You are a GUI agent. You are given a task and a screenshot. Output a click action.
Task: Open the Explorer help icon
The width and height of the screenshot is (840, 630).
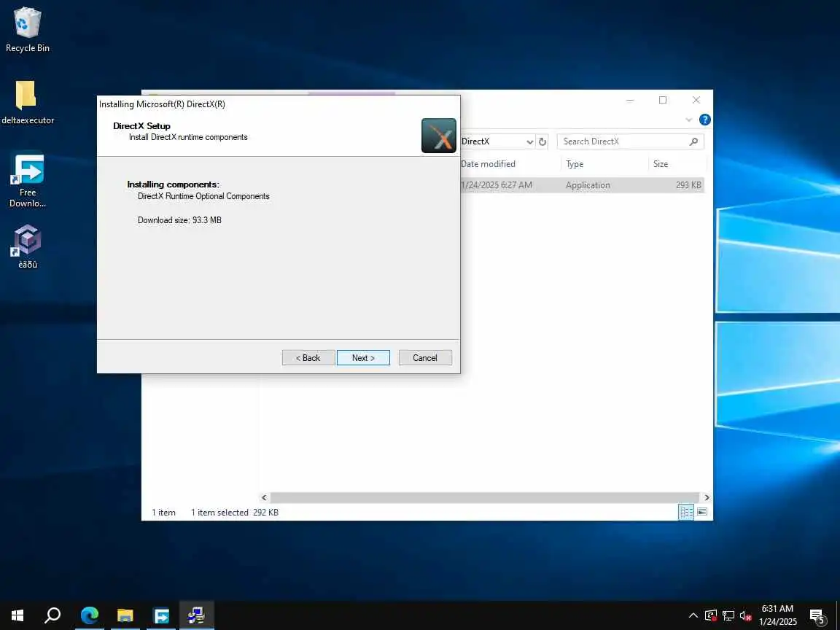click(x=705, y=120)
